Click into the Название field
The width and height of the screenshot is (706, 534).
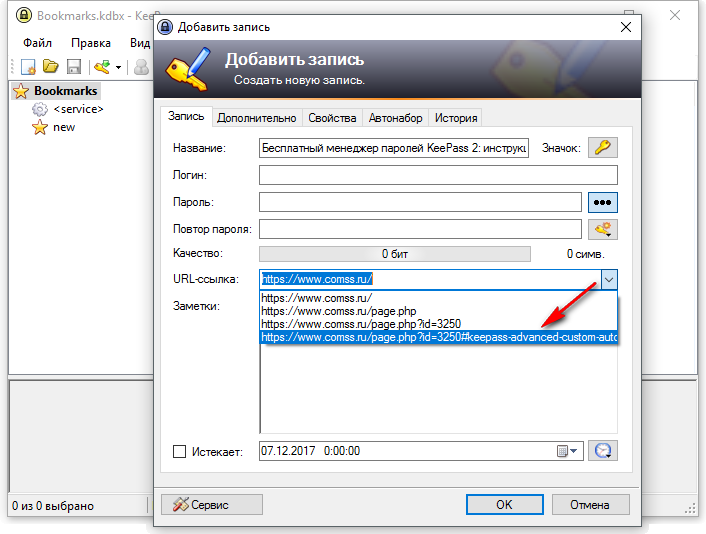click(394, 148)
